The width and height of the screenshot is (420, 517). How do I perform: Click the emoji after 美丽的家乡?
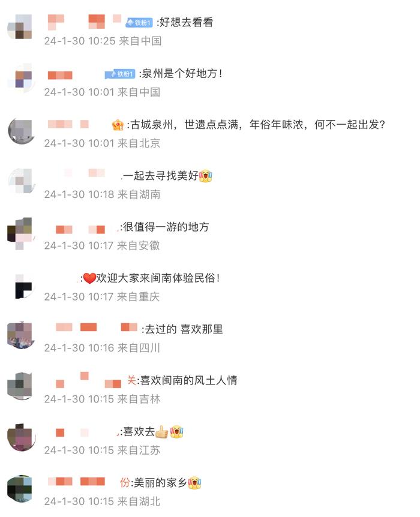(x=194, y=483)
